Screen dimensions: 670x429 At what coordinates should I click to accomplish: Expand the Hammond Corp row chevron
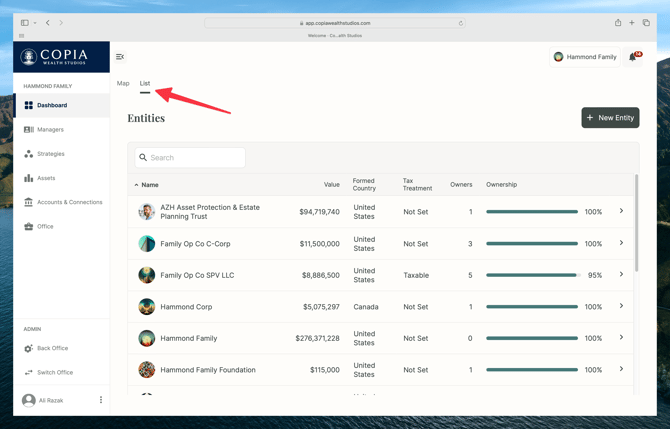point(621,306)
